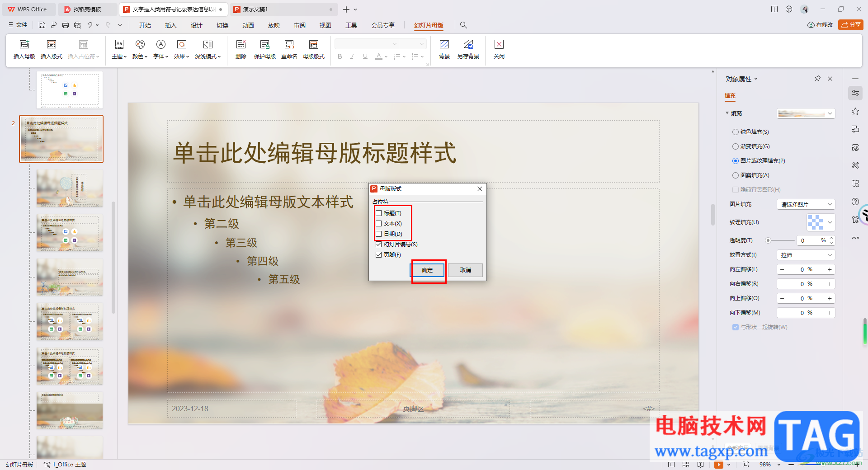Click the Insert Master (插入母版) icon

tap(24, 45)
